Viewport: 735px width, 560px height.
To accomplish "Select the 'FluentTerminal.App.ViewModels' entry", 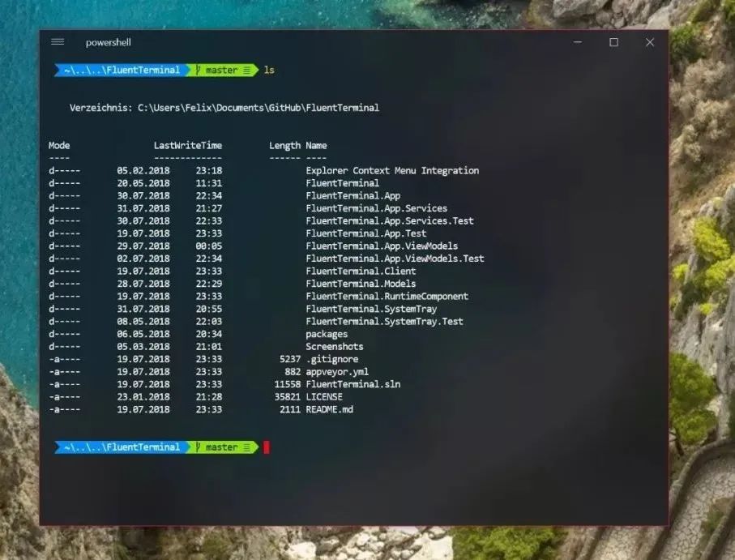I will click(382, 246).
